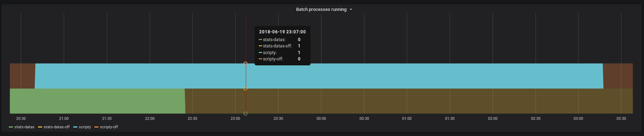Click the 20:30 time axis label
Screen dimensions: 644x136
coord(21,119)
